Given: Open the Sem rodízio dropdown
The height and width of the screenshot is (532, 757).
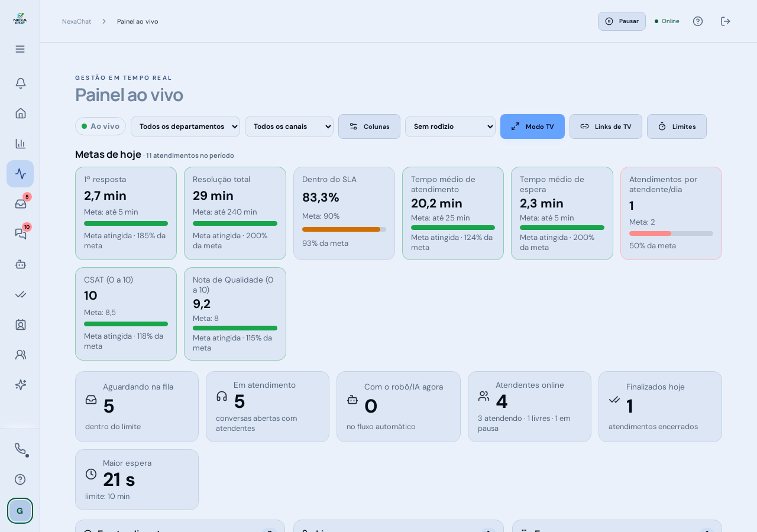Looking at the screenshot, I should 450,126.
